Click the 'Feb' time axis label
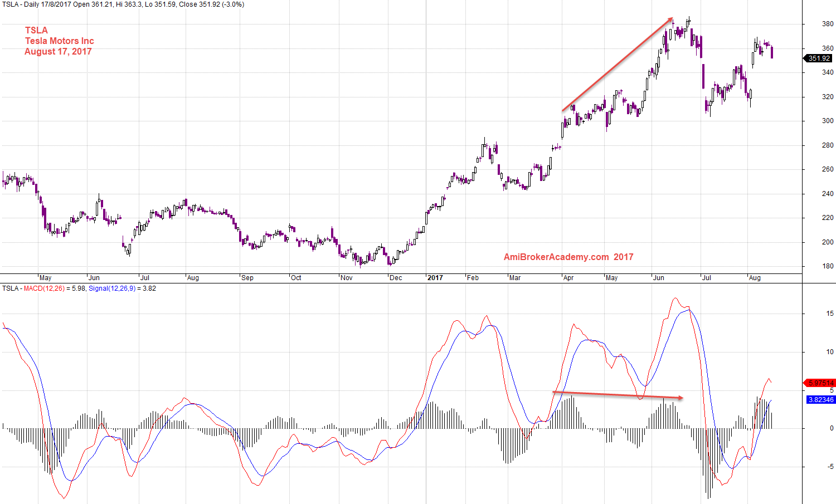This screenshot has height=504, width=836. (473, 278)
